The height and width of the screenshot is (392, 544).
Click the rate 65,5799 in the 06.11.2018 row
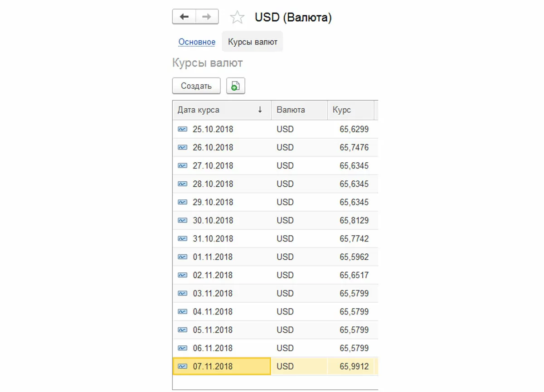(x=354, y=348)
